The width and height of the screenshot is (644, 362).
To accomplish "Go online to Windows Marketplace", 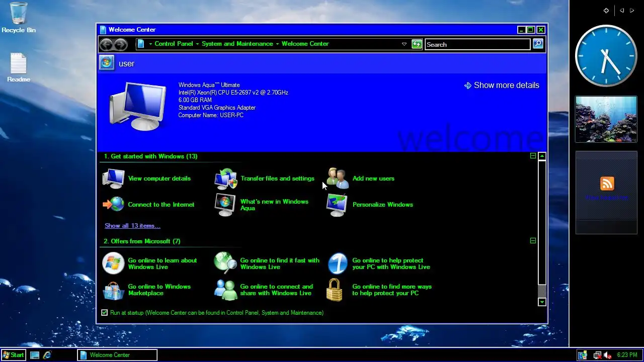I will (x=146, y=290).
